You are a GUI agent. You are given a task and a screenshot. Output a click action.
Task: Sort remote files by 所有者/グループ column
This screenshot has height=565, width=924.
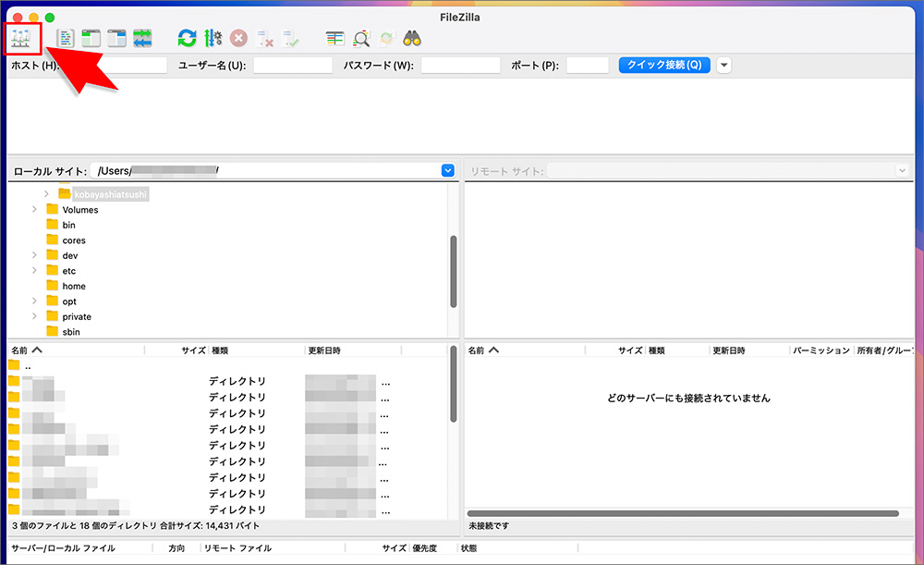pyautogui.click(x=884, y=350)
